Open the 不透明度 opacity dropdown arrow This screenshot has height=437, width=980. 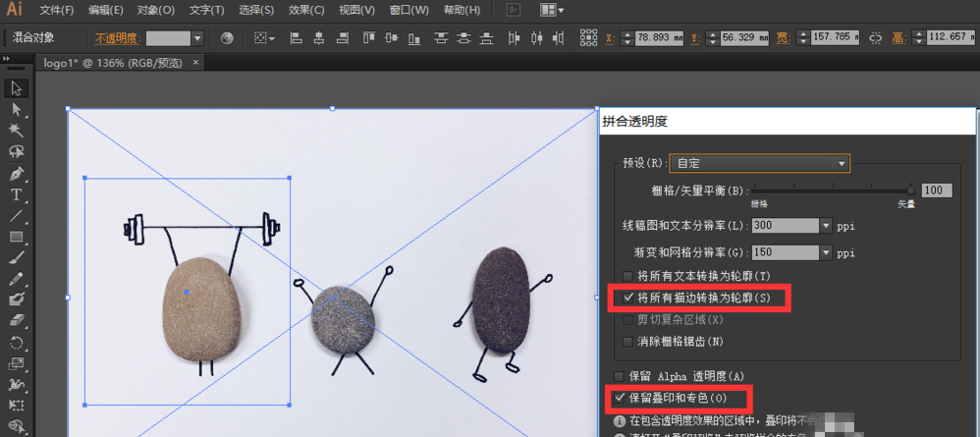tap(197, 38)
